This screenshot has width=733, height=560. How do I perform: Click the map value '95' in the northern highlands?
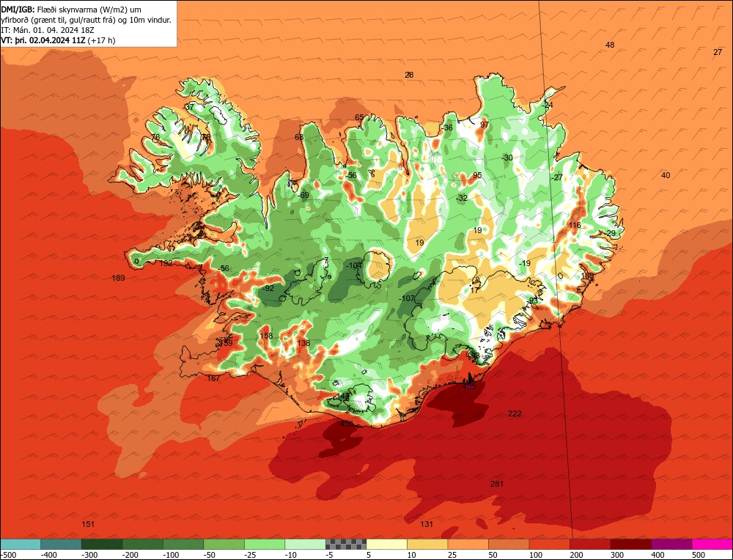click(477, 175)
